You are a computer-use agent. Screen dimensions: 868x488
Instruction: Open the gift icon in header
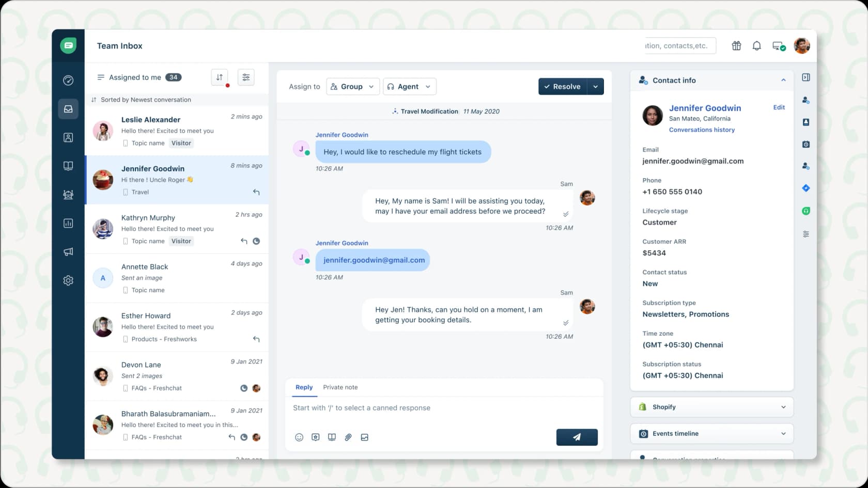click(x=737, y=46)
